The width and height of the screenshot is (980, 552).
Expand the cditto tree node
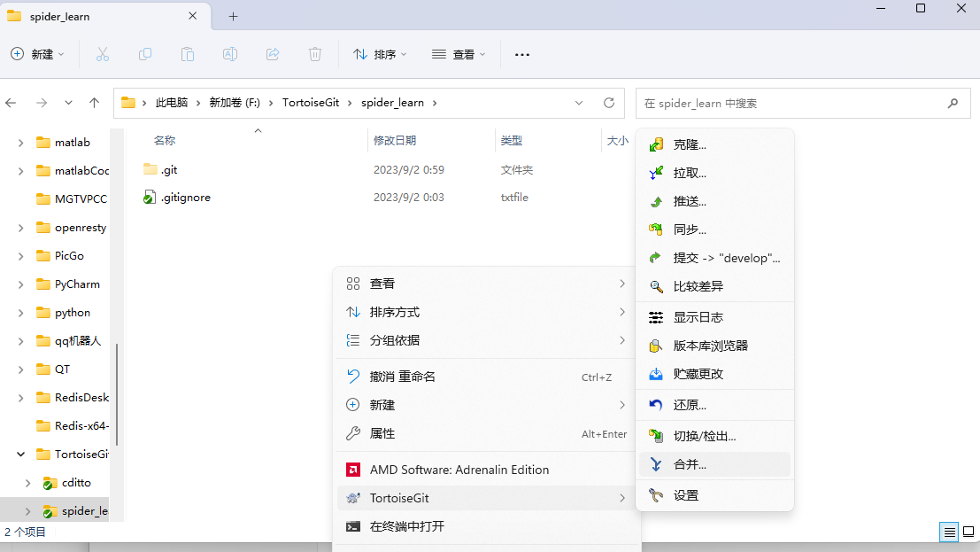pos(28,483)
